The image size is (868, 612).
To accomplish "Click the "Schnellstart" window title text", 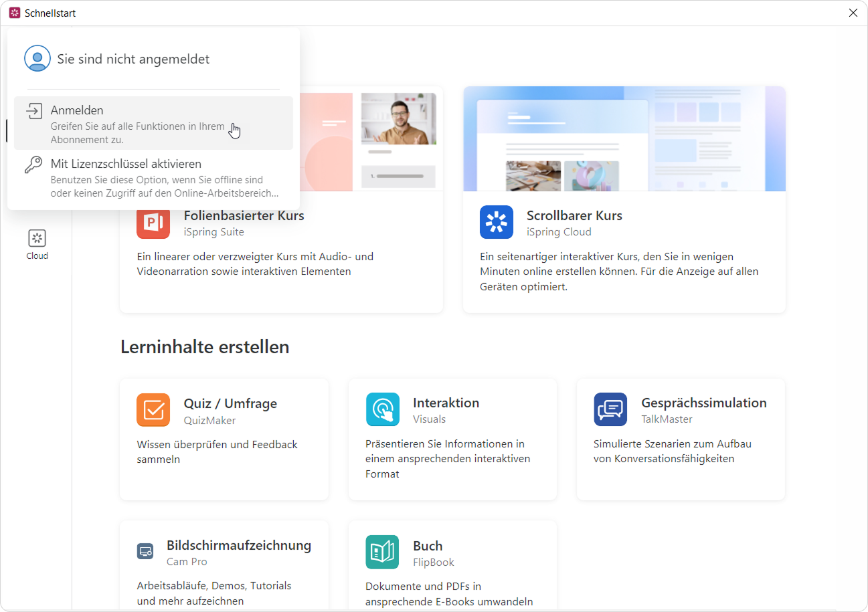I will point(50,13).
